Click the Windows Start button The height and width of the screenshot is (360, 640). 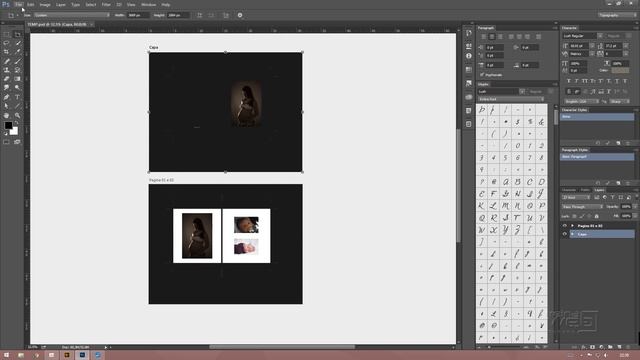(6, 355)
